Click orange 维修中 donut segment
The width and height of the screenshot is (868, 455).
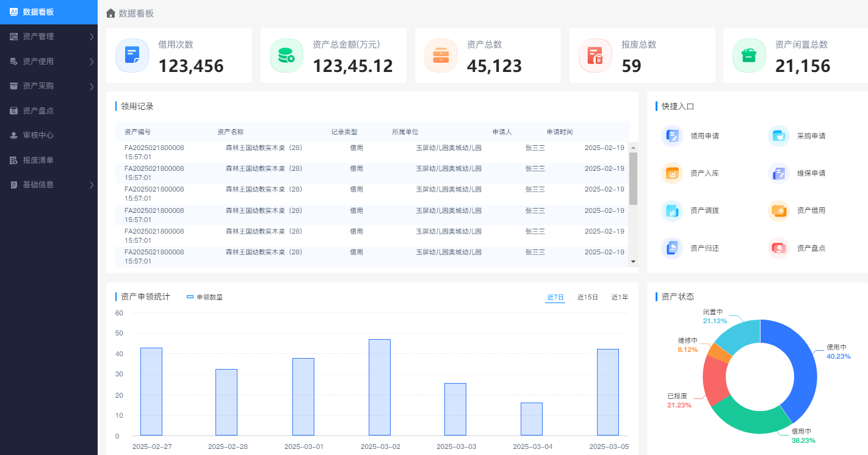[720, 353]
